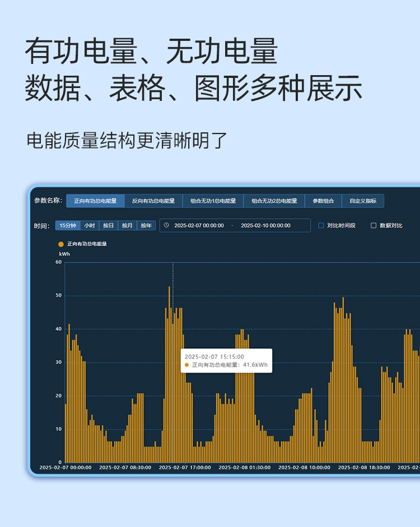Enable the 对比时间段 checkbox

321,225
